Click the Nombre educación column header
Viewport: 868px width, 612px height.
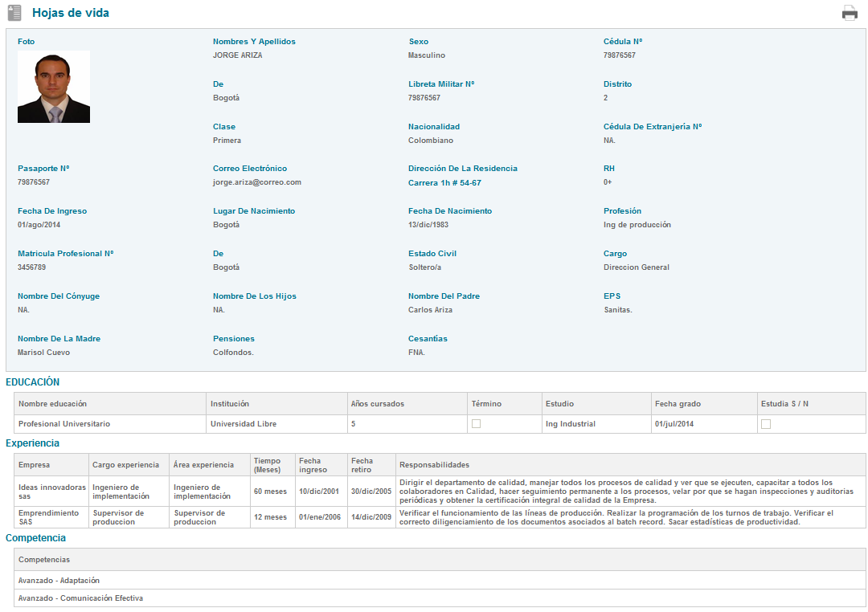click(x=52, y=403)
